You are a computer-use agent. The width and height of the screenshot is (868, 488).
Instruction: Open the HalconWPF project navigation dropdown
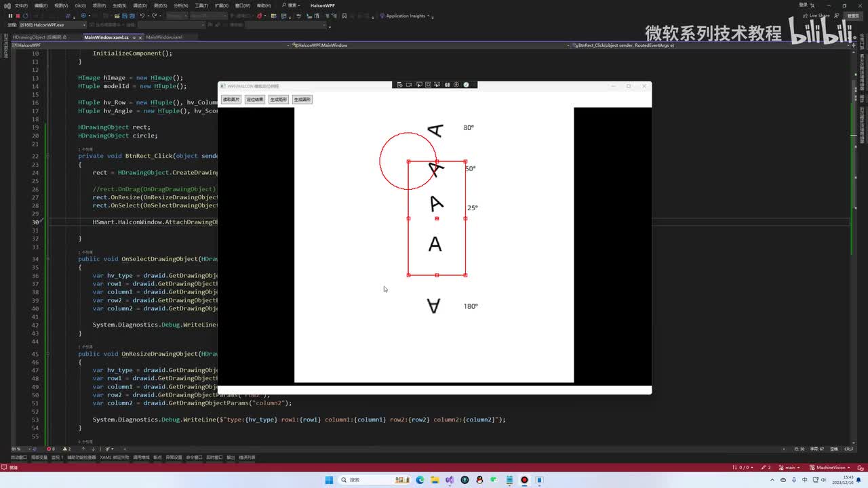tap(151, 45)
